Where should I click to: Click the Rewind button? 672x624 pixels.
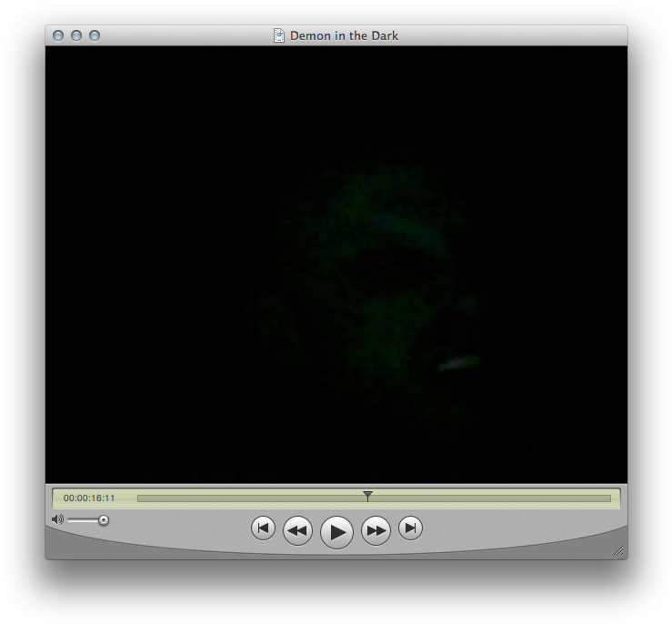coord(297,530)
